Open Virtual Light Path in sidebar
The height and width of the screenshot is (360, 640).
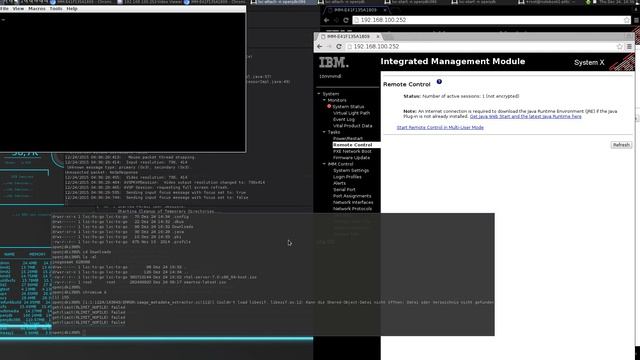click(351, 113)
